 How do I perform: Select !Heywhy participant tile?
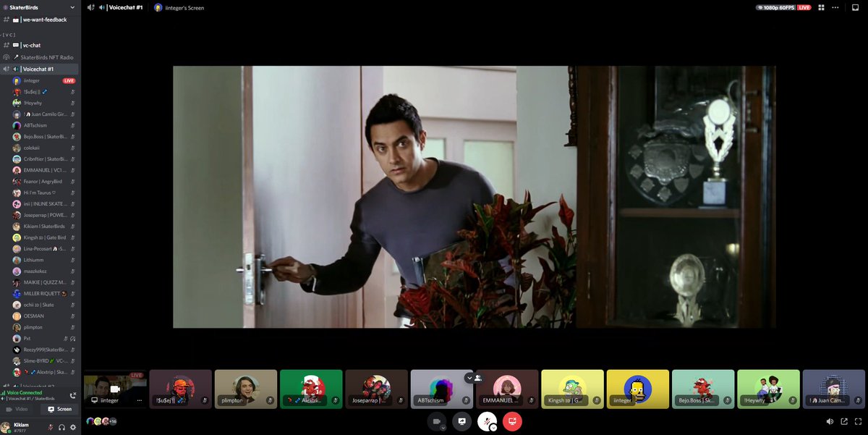coord(769,389)
